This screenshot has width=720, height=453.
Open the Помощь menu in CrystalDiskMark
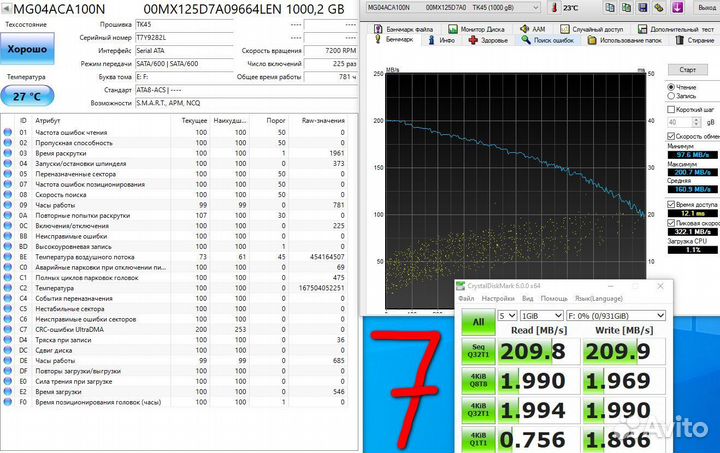(554, 298)
